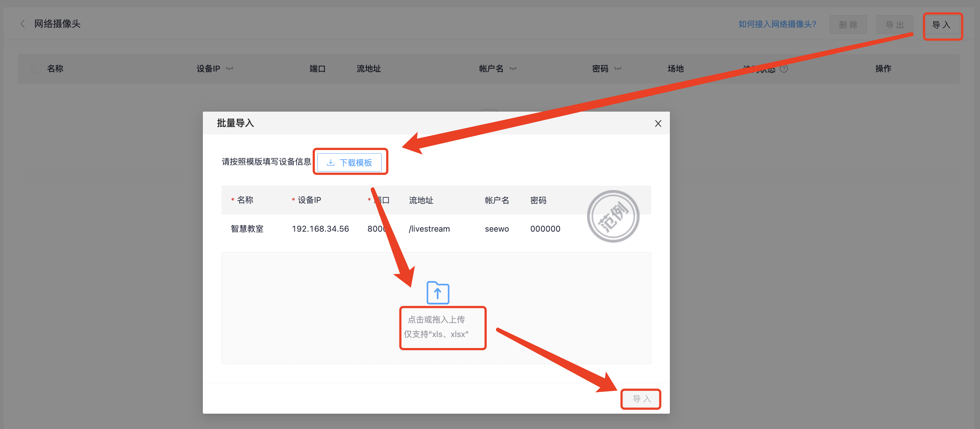Click the 流地址 header in dialog example table
Image resolution: width=980 pixels, height=429 pixels.
point(421,200)
